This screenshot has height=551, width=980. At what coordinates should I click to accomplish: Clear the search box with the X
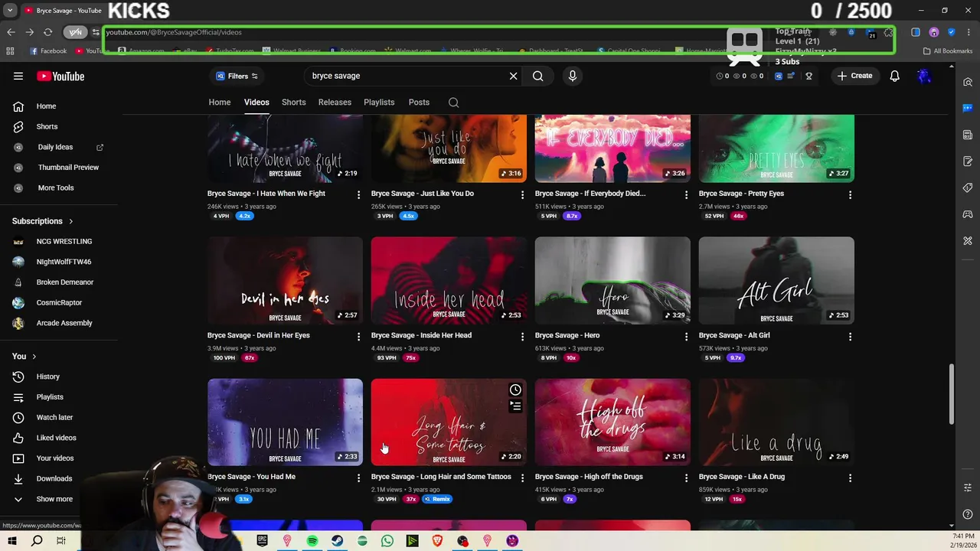coord(513,76)
